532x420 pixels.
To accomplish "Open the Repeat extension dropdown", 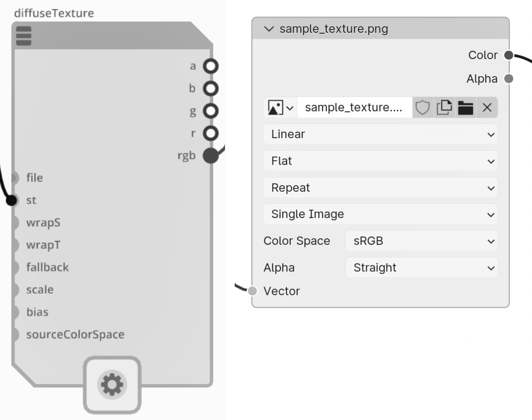I will pyautogui.click(x=380, y=188).
